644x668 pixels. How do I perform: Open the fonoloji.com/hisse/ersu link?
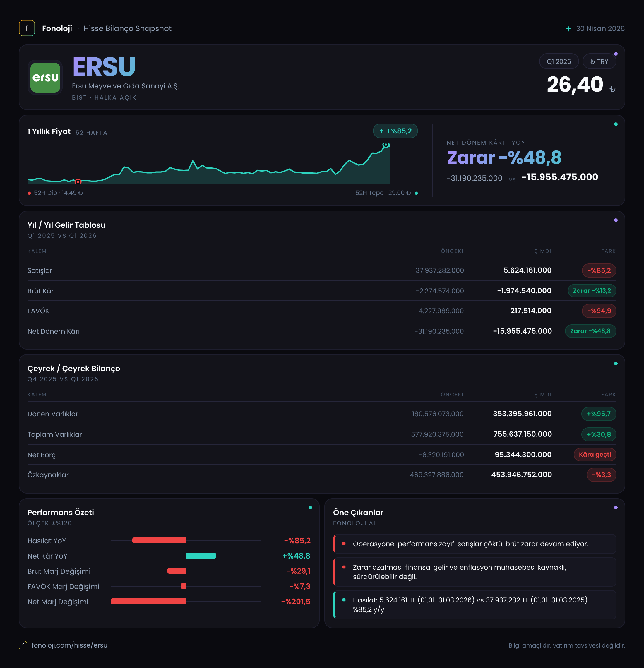point(69,645)
